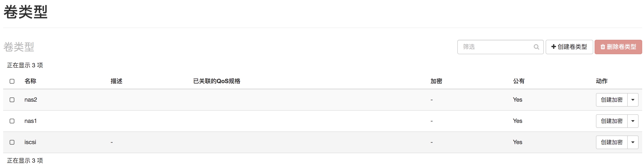Focus the 筛选 filter input field
The height and width of the screenshot is (164, 644).
(500, 47)
